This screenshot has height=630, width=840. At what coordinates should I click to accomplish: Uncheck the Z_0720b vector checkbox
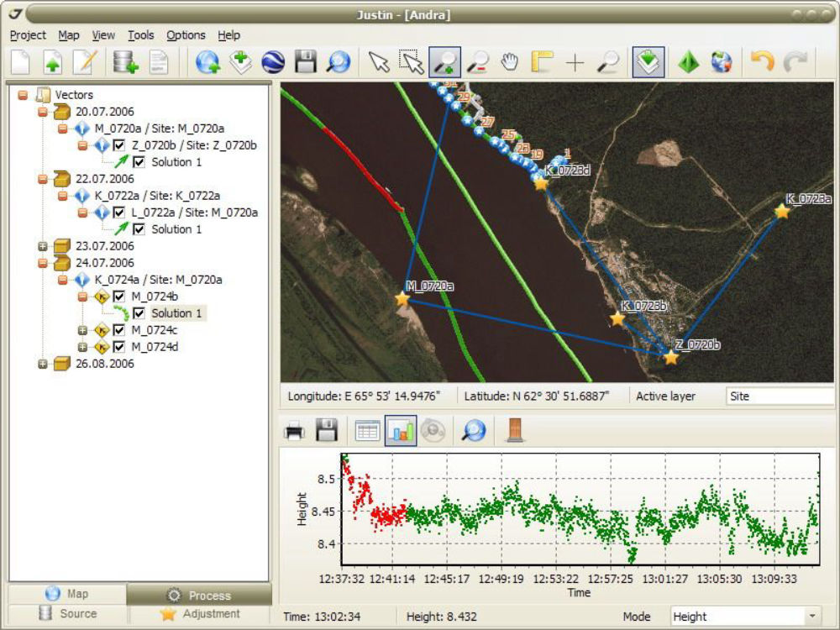click(x=118, y=145)
